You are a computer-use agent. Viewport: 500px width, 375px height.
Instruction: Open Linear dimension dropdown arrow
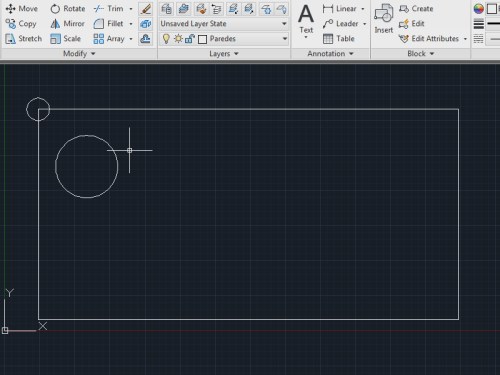click(x=363, y=9)
